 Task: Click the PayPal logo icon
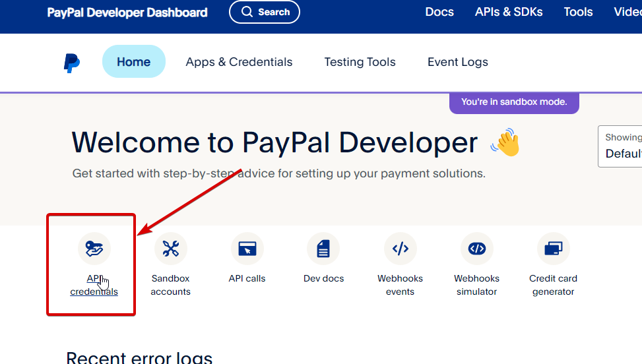(72, 63)
